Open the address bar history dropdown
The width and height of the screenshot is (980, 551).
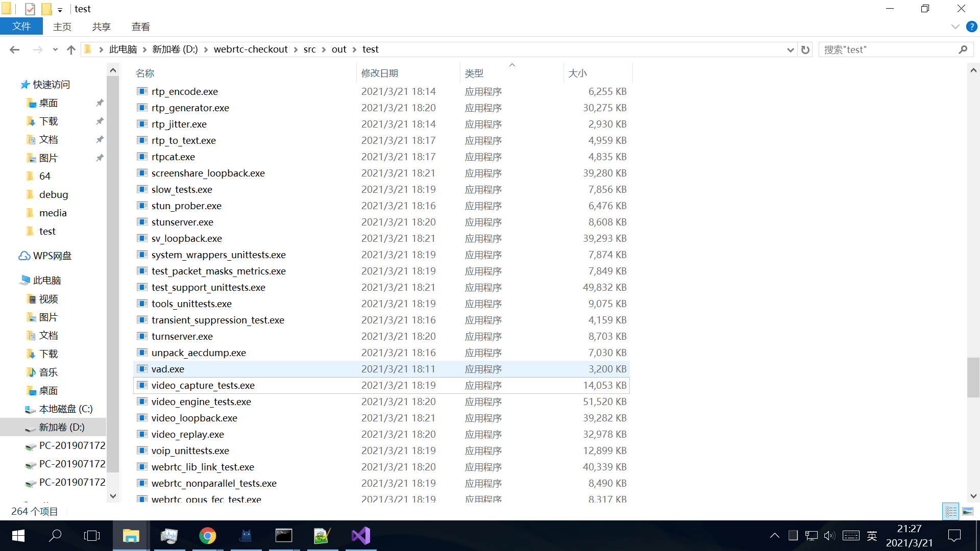click(x=790, y=49)
